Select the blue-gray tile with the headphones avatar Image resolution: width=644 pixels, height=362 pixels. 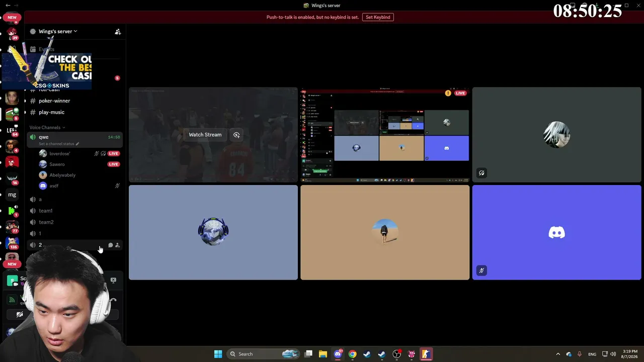coord(213,232)
